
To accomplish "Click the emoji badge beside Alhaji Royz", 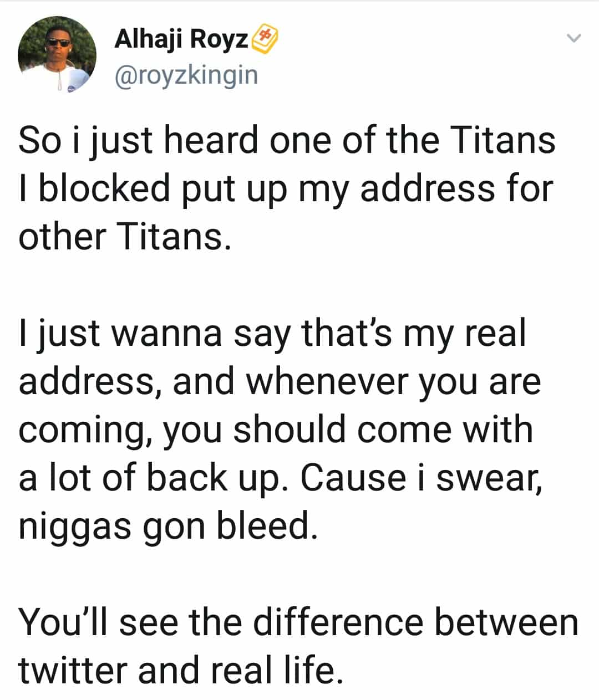I will coord(265,40).
